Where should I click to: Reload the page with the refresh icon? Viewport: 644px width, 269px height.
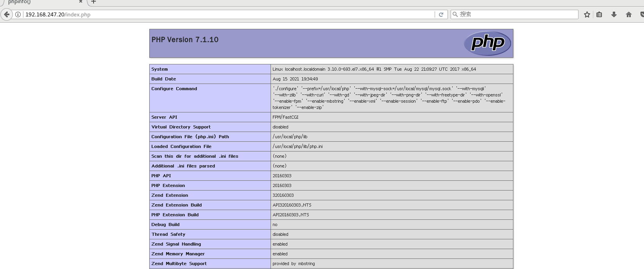click(x=441, y=14)
